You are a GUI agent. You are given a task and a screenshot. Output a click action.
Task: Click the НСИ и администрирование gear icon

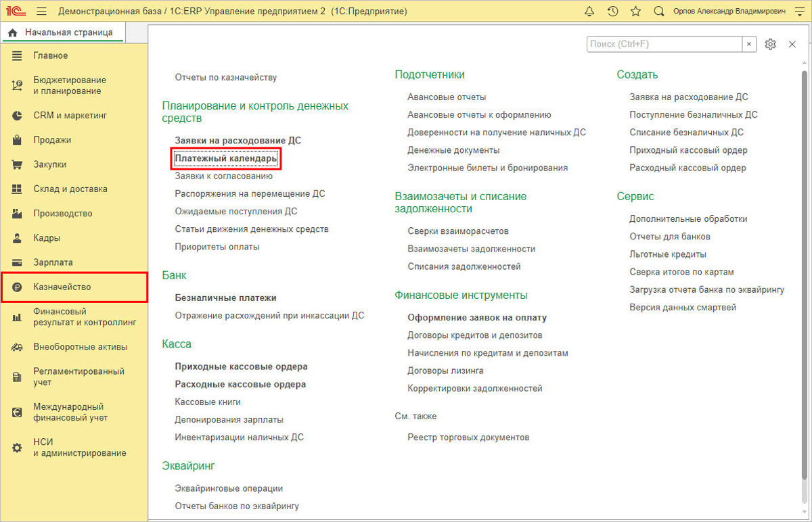tap(18, 448)
